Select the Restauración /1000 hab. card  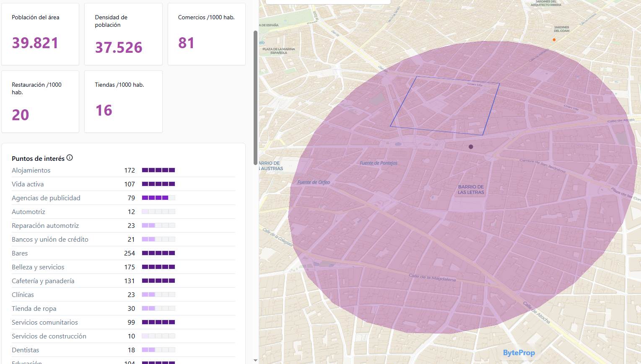(x=40, y=102)
